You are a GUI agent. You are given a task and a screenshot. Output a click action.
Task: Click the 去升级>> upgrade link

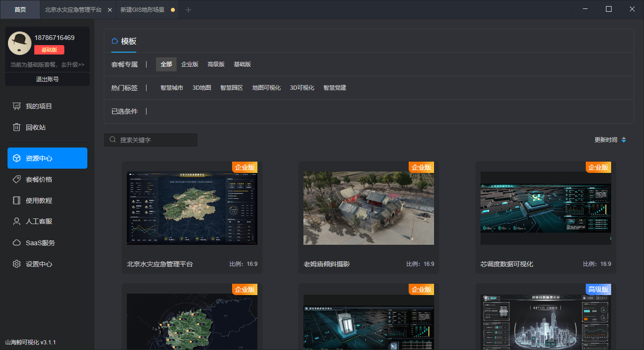click(x=72, y=64)
